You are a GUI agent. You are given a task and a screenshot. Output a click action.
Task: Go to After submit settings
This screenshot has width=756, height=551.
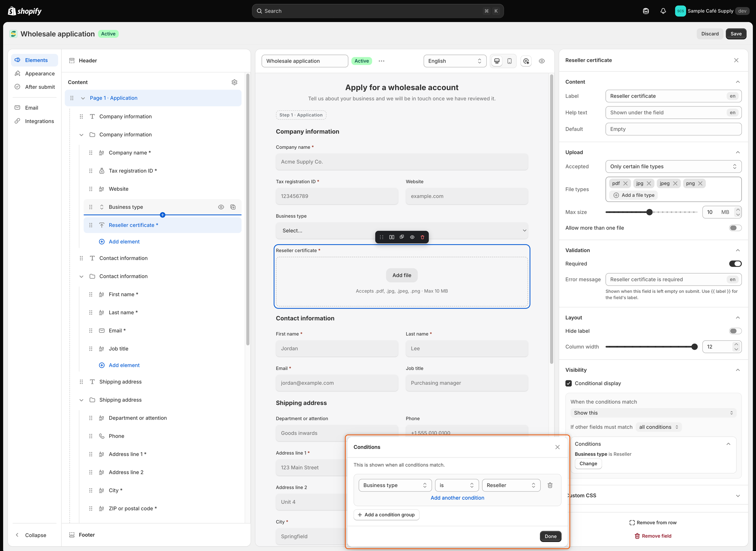point(35,87)
